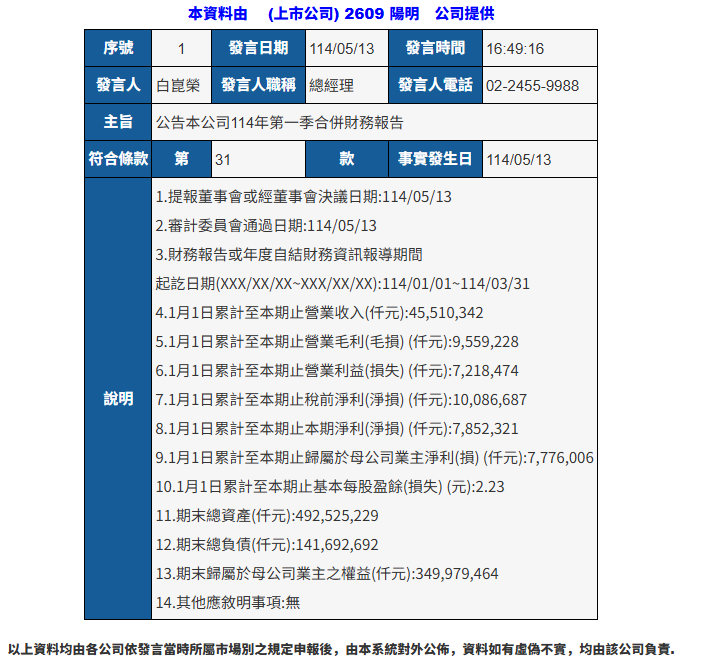Screen dimensions: 718x669
Task: Click the footer disclaimer beginning 以上資料
Action: 341,649
